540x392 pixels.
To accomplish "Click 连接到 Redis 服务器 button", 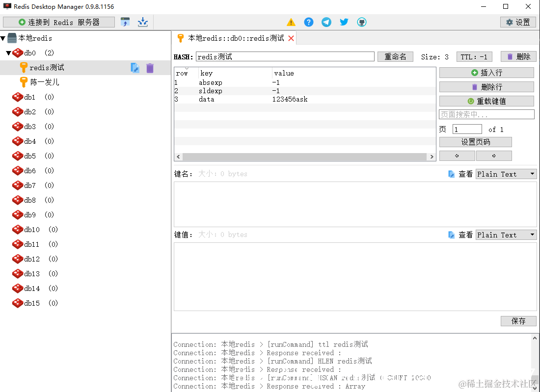I will (59, 23).
